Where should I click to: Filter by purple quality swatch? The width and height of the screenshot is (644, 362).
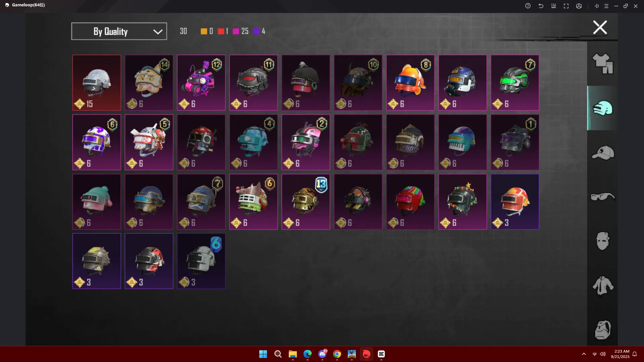pos(257,31)
